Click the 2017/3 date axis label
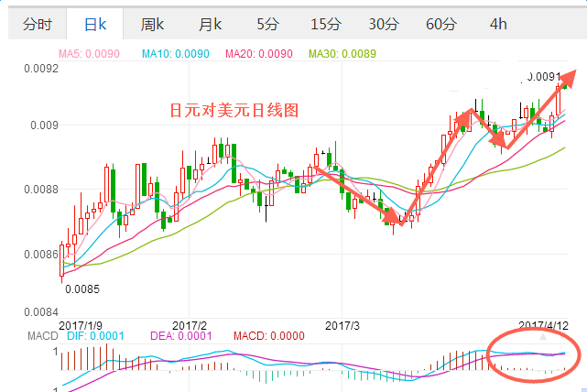 tap(342, 325)
